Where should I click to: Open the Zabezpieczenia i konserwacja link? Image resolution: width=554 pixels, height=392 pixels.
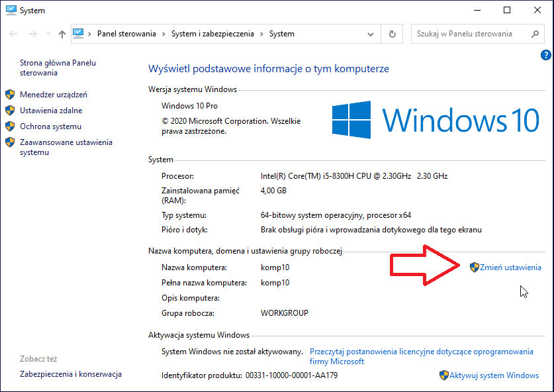(x=71, y=374)
